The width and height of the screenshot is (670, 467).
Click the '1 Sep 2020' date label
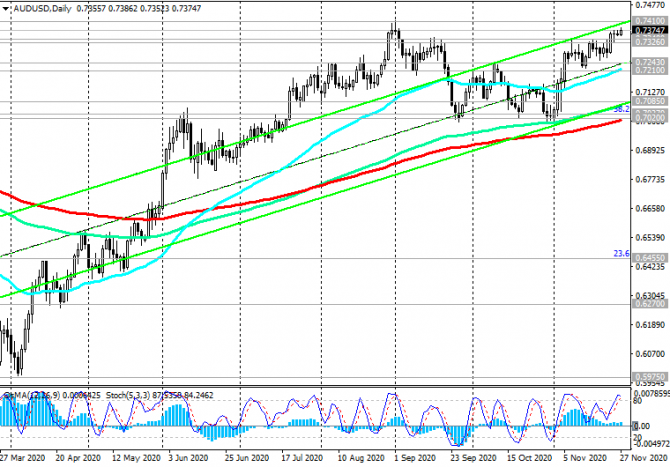tap(414, 458)
